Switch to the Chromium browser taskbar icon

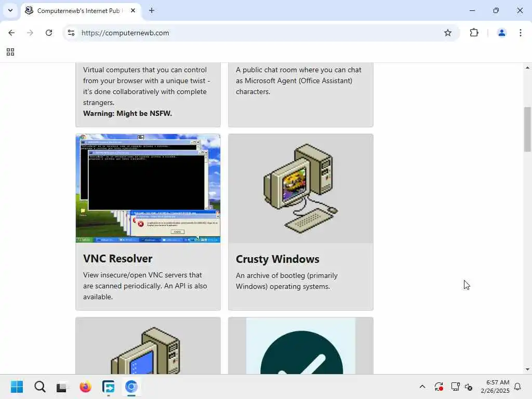(131, 387)
